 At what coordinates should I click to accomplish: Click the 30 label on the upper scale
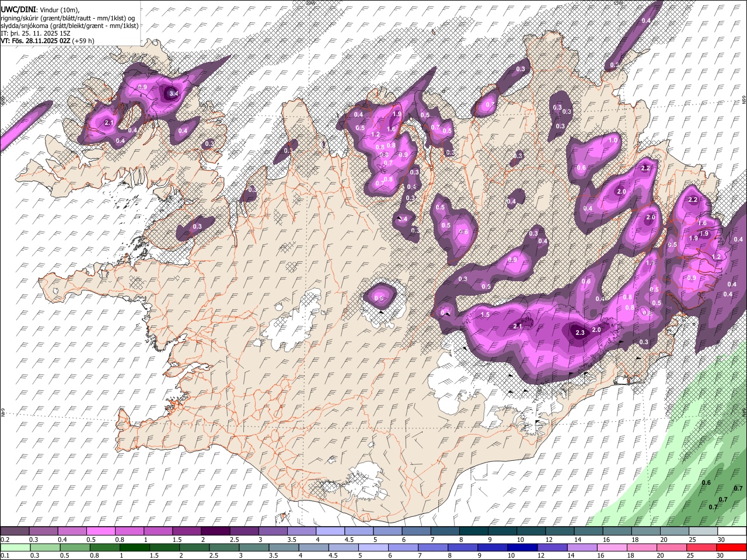721,540
